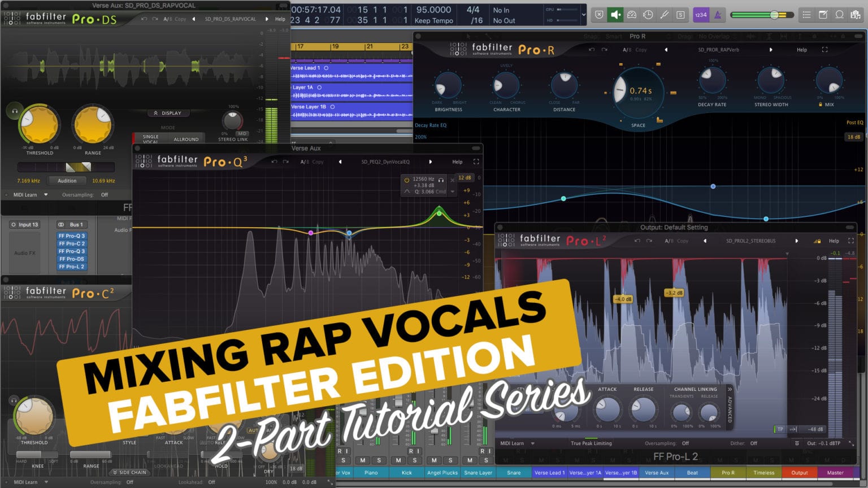The height and width of the screenshot is (488, 868).
Task: Click the tuner fork icon in toolbar
Action: [664, 15]
